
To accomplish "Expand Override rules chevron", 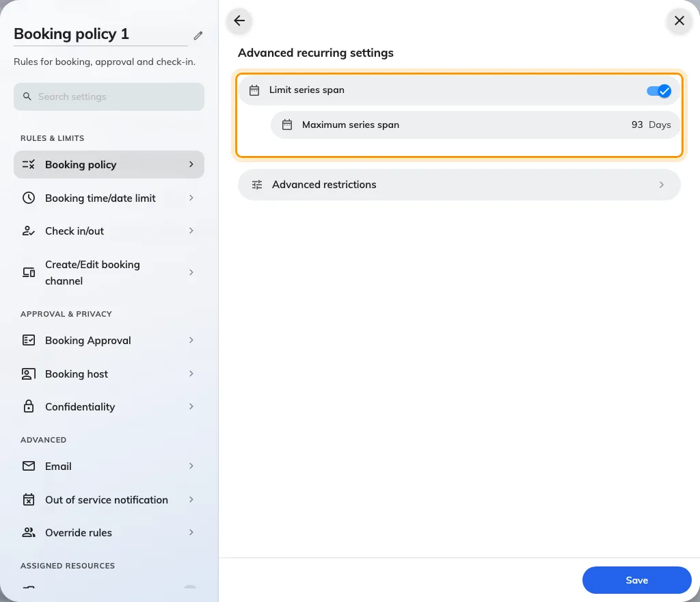I will pyautogui.click(x=191, y=532).
